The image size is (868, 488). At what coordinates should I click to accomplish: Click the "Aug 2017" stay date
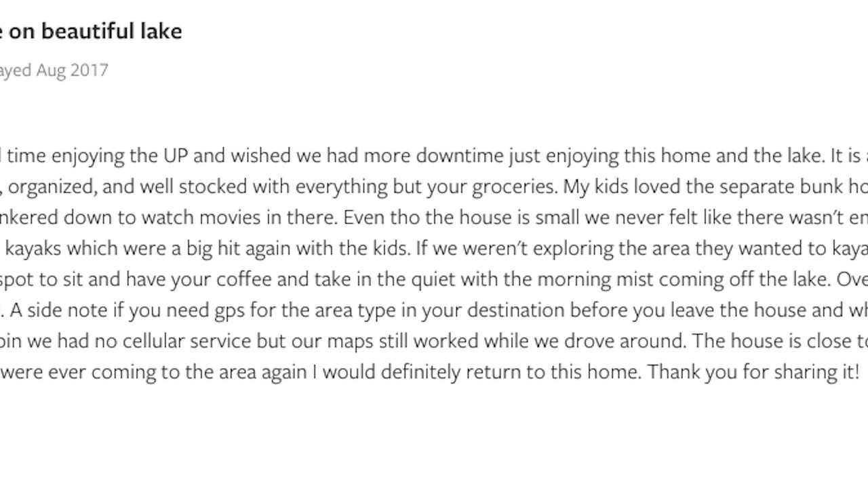73,70
